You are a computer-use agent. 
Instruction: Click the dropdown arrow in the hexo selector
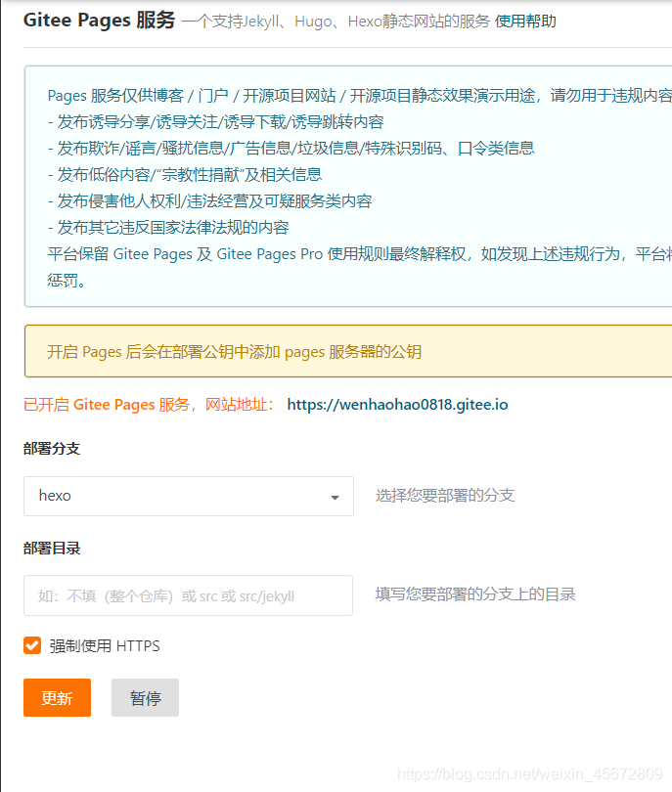(335, 498)
